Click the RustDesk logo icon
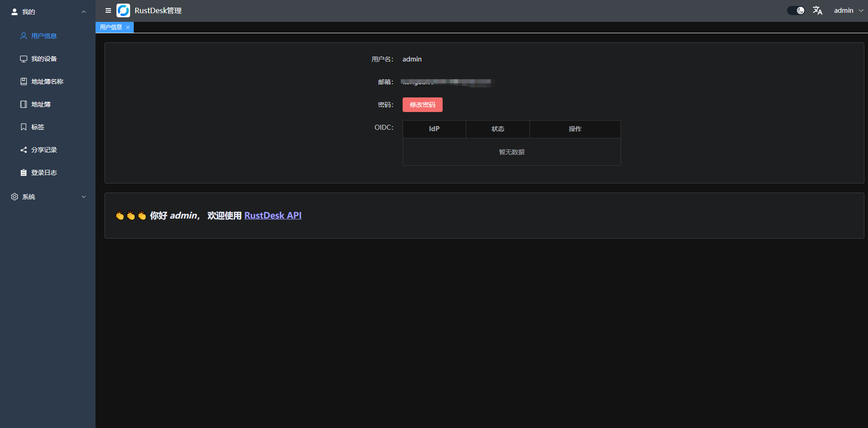This screenshot has height=428, width=868. click(x=123, y=10)
